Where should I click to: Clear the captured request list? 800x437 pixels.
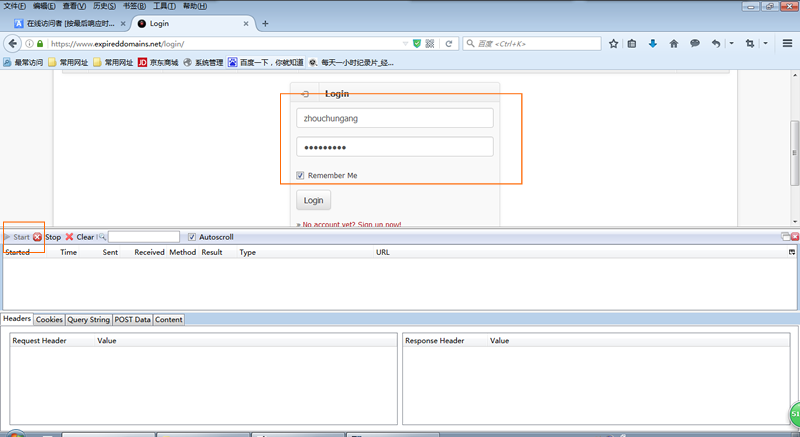tap(79, 237)
